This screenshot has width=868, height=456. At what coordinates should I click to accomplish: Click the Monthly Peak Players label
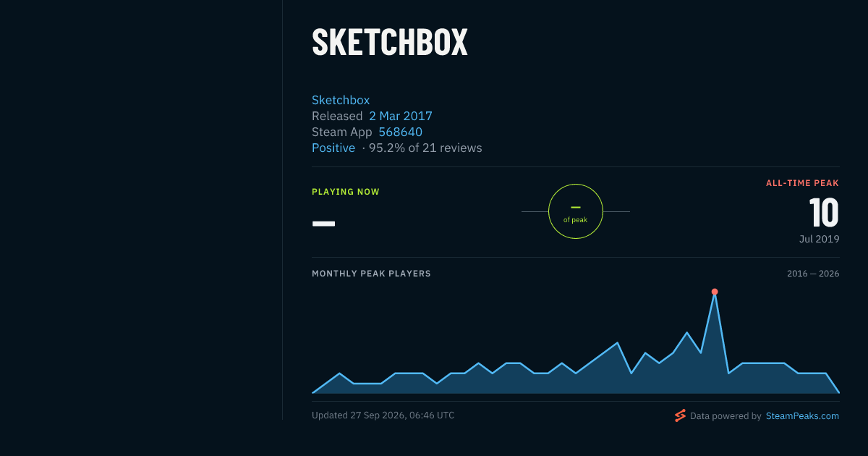coord(371,274)
